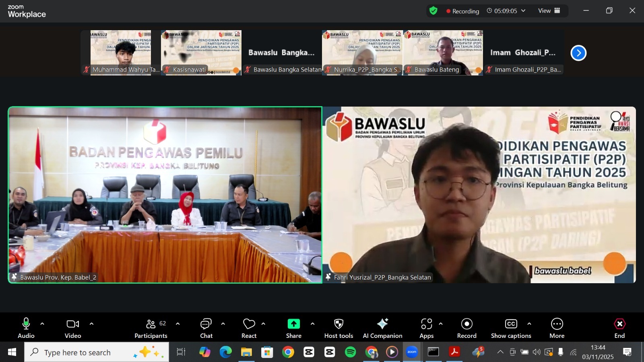Open the View layout menu
This screenshot has height=362, width=644.
tap(549, 11)
